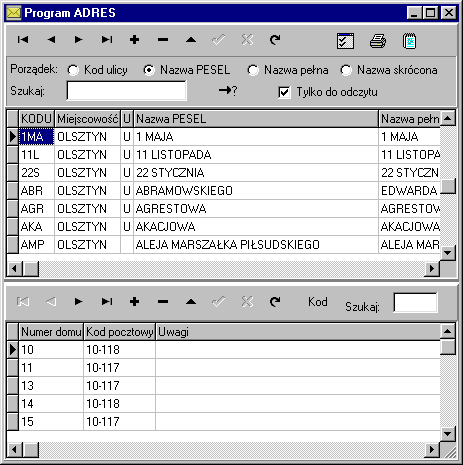Screen dimensions: 463x465
Task: Open the printer icon to print
Action: 378,41
